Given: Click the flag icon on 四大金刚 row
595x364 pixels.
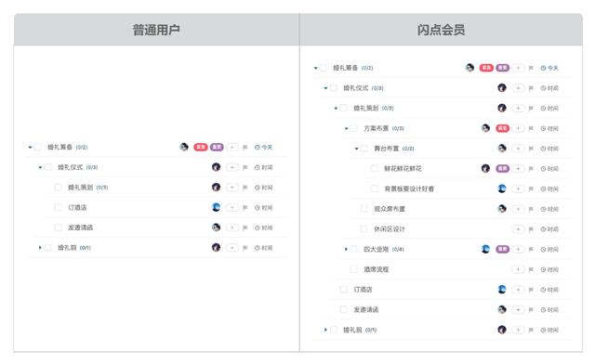Looking at the screenshot, I should [x=531, y=249].
